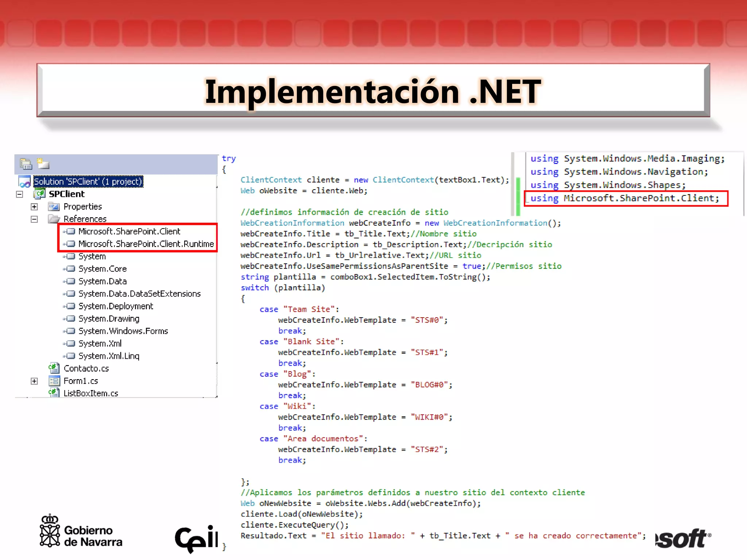Click the System.Deployment reference icon
The image size is (747, 560).
click(x=69, y=306)
